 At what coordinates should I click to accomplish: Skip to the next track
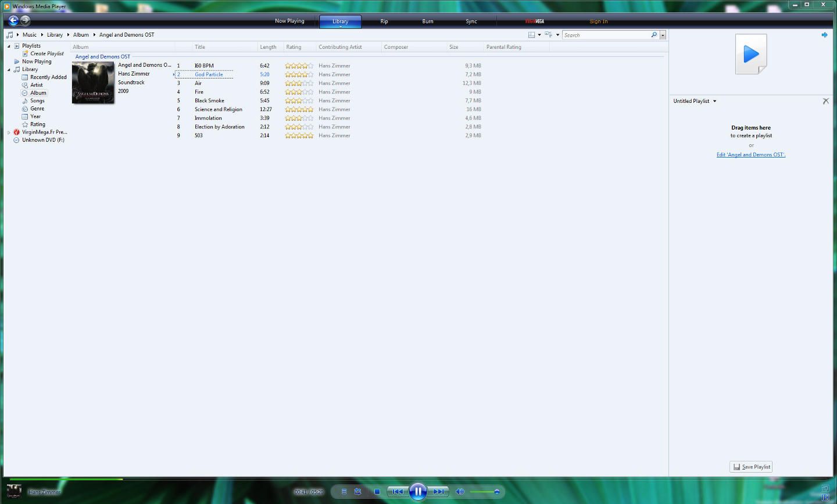(439, 492)
